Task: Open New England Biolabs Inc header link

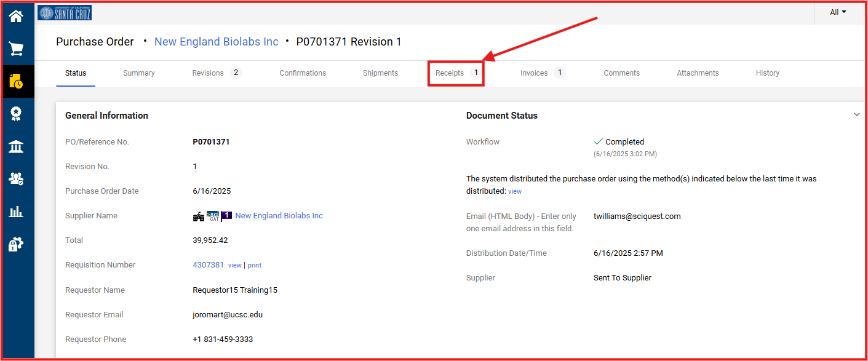Action: coord(216,42)
